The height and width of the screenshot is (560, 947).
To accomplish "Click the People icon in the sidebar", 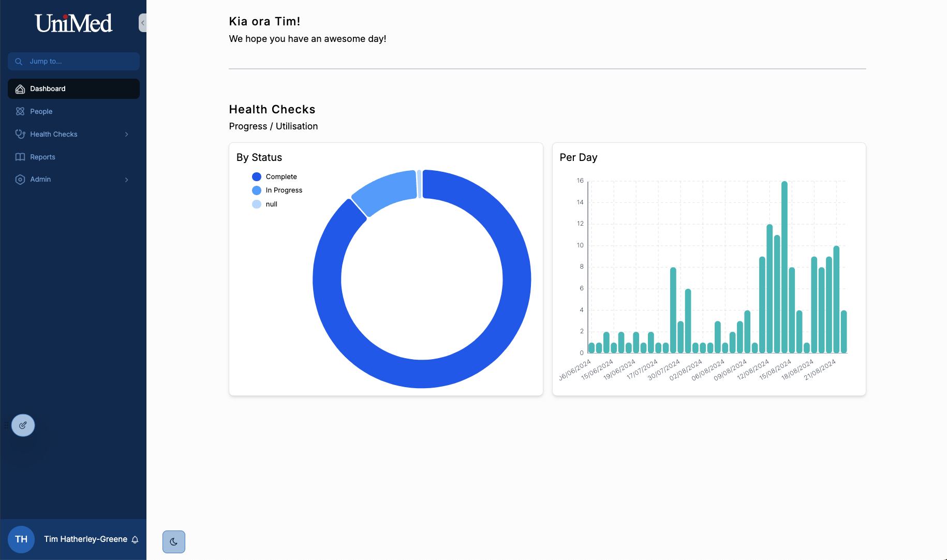I will tap(20, 111).
